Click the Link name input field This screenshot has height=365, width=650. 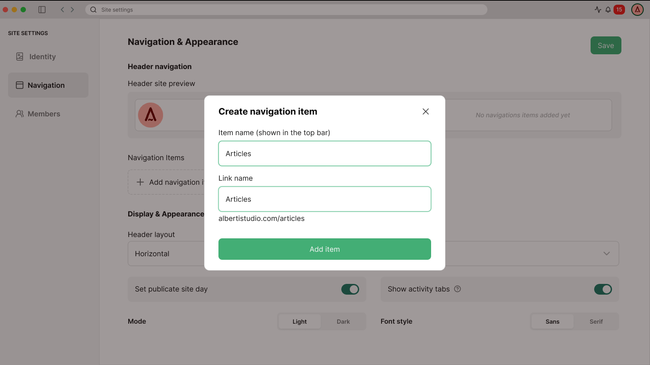coord(325,199)
